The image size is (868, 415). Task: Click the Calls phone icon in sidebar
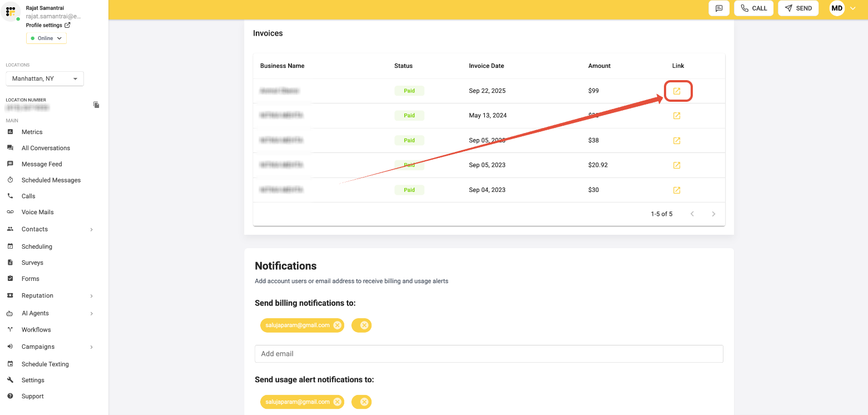coord(10,196)
